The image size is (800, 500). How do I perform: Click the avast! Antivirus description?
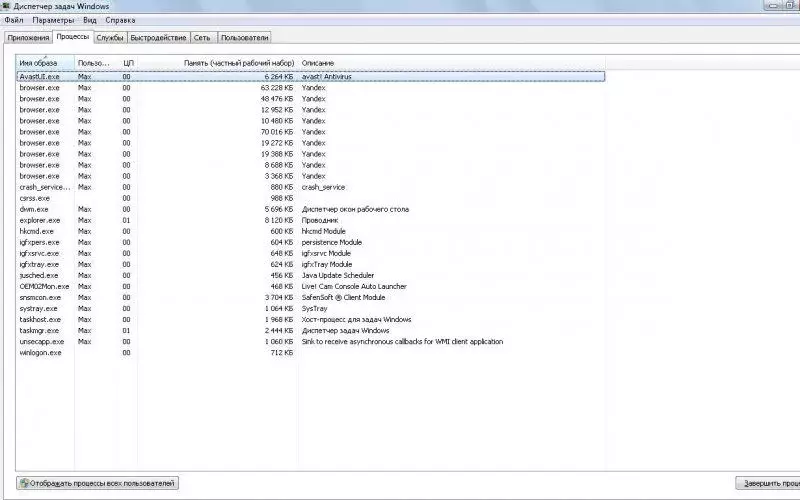point(327,77)
